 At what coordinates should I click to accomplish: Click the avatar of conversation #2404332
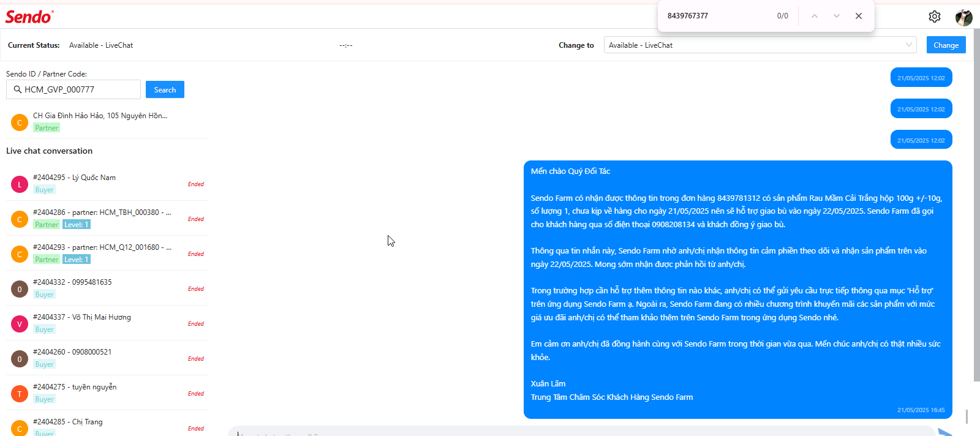(x=20, y=288)
